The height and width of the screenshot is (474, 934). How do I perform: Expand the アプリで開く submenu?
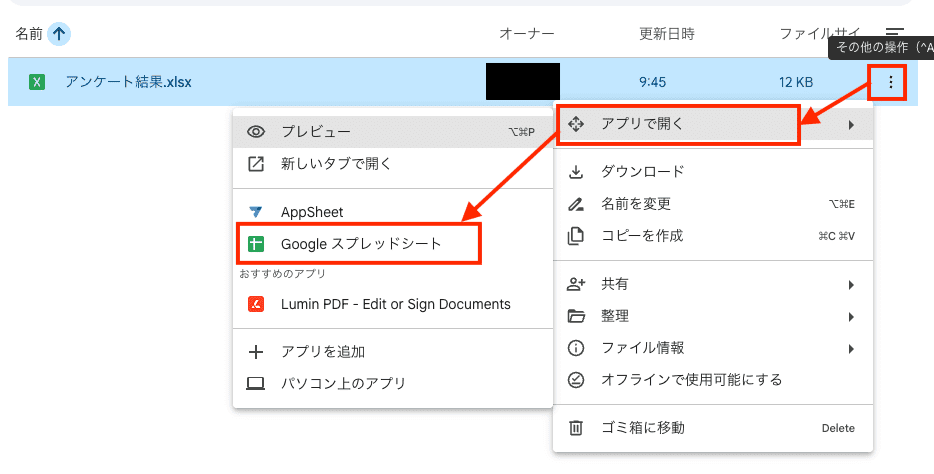point(713,124)
